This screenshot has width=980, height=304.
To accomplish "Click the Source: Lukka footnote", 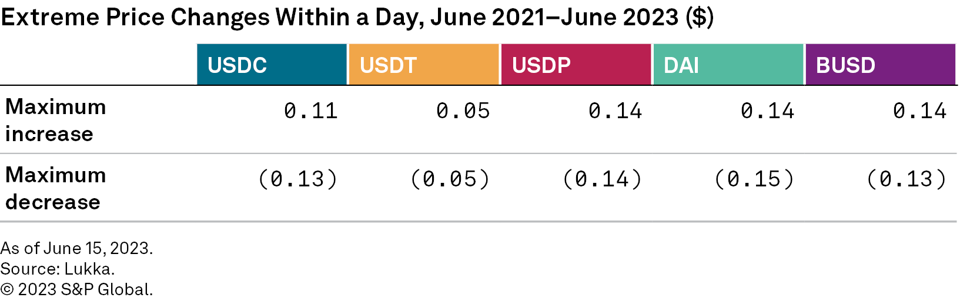I will [x=58, y=269].
